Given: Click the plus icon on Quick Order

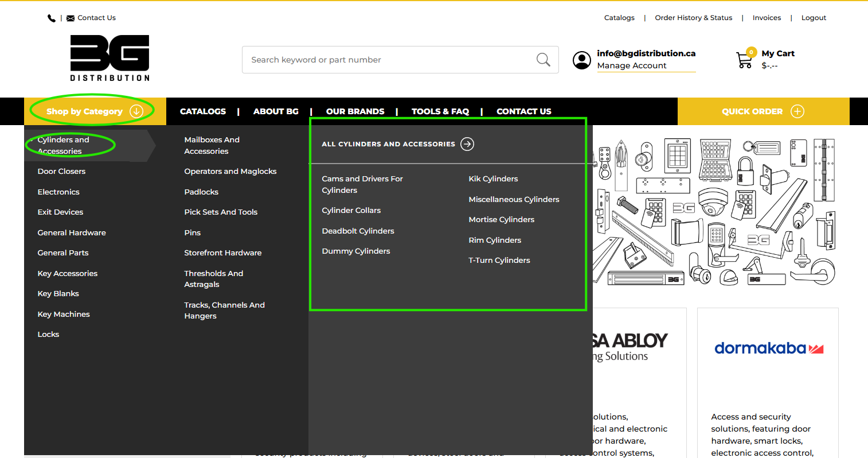Looking at the screenshot, I should [x=797, y=111].
